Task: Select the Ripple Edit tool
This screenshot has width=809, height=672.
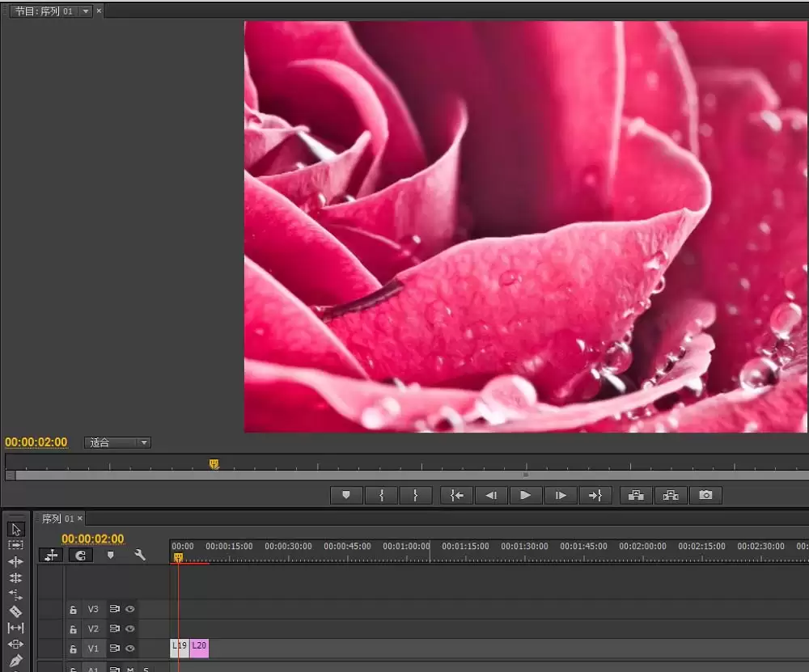Action: [x=15, y=562]
